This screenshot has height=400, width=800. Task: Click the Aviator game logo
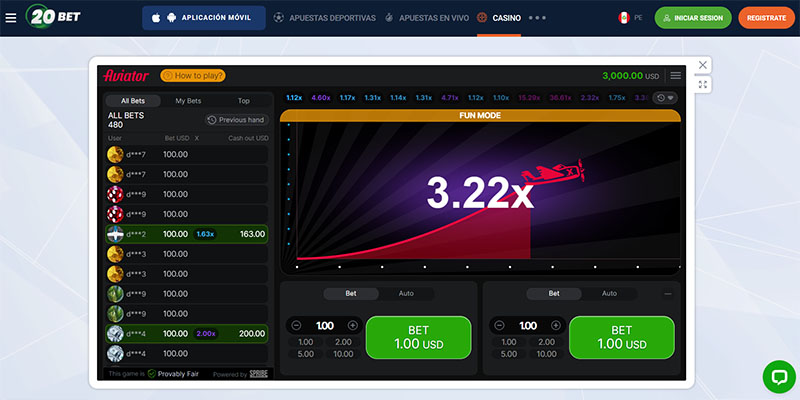click(x=126, y=76)
